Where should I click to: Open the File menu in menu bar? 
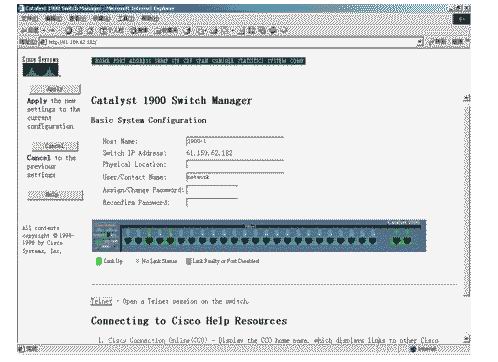[x=30, y=18]
